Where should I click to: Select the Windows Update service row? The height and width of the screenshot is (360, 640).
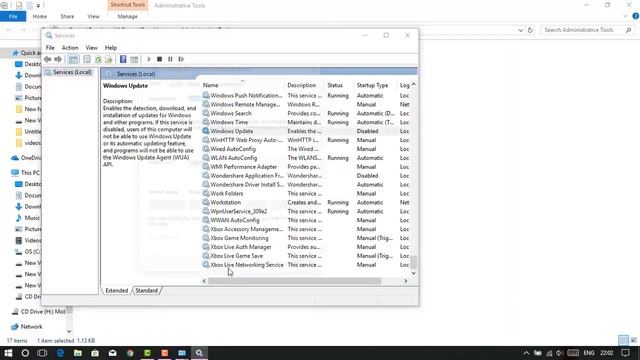click(306, 131)
